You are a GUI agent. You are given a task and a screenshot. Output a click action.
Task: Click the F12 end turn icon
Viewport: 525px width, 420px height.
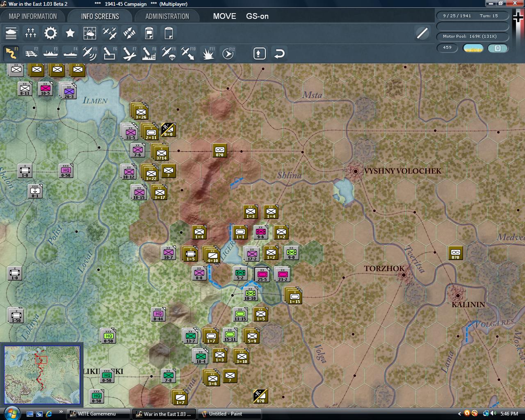coord(228,53)
